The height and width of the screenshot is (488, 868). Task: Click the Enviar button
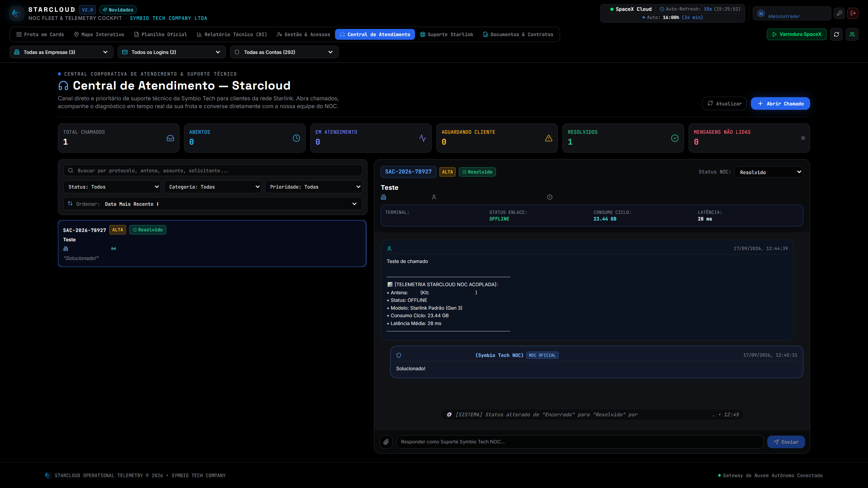786,442
